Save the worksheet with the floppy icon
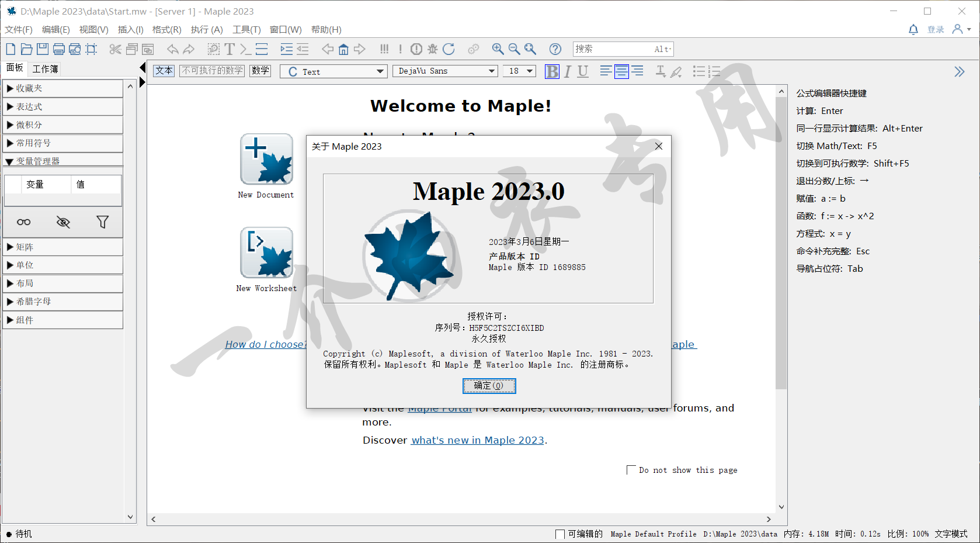This screenshot has width=980, height=543. click(x=43, y=49)
